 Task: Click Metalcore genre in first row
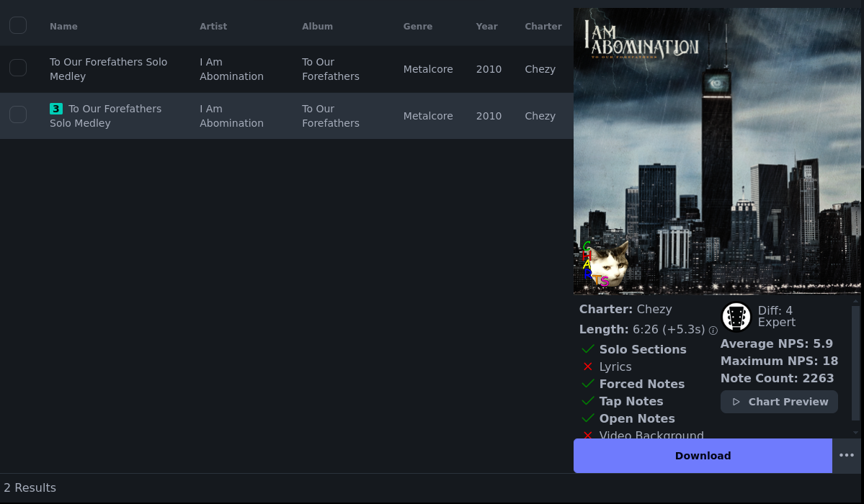428,69
